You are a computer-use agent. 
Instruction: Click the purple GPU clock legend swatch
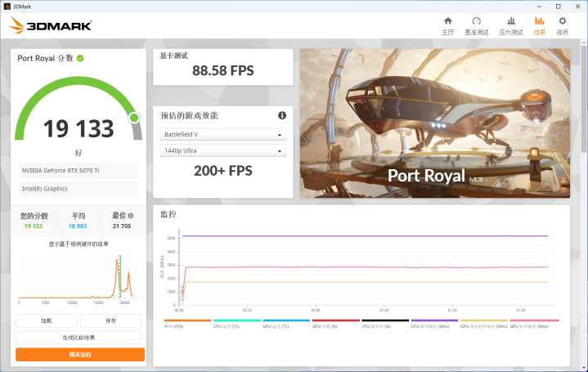pyautogui.click(x=433, y=320)
